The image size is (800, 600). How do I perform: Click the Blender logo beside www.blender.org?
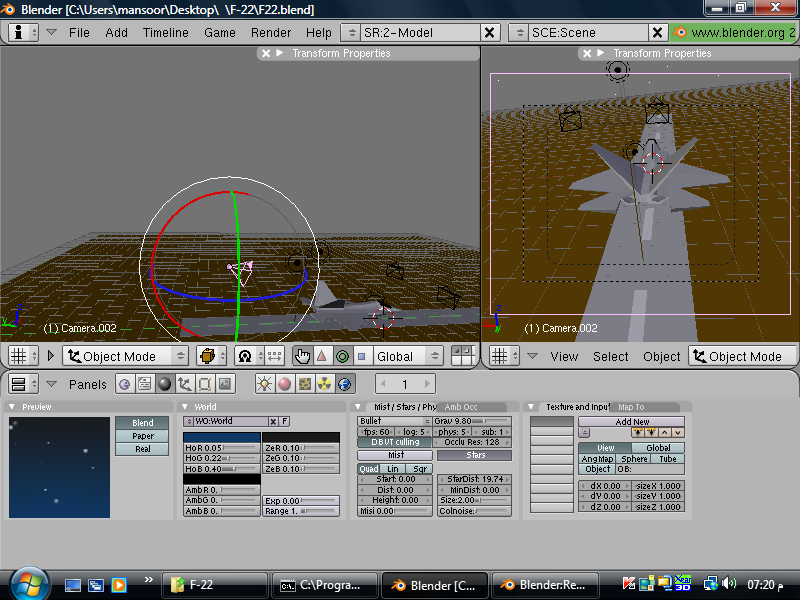point(679,32)
